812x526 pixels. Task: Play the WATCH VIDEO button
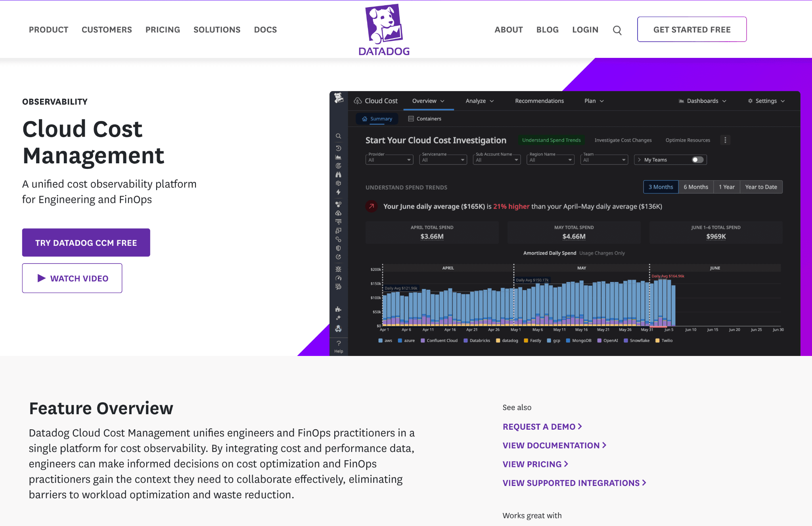(x=72, y=278)
